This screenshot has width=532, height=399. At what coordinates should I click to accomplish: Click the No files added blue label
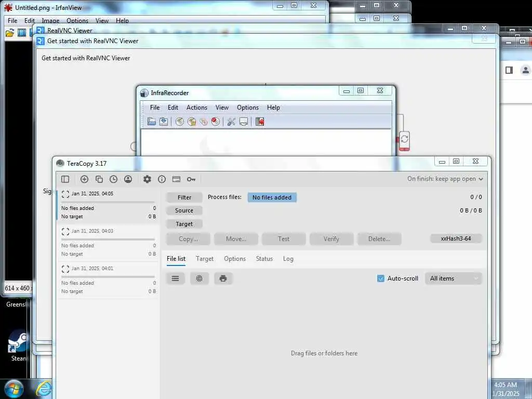point(272,197)
